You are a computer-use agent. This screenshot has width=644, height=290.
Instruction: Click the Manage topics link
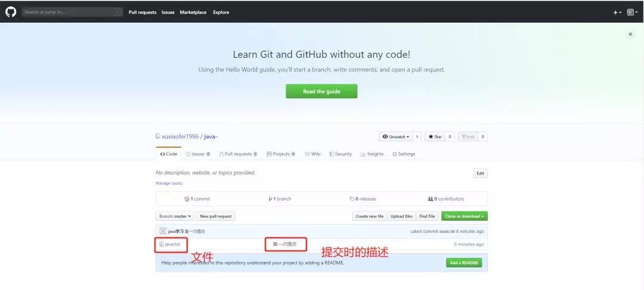pos(169,183)
